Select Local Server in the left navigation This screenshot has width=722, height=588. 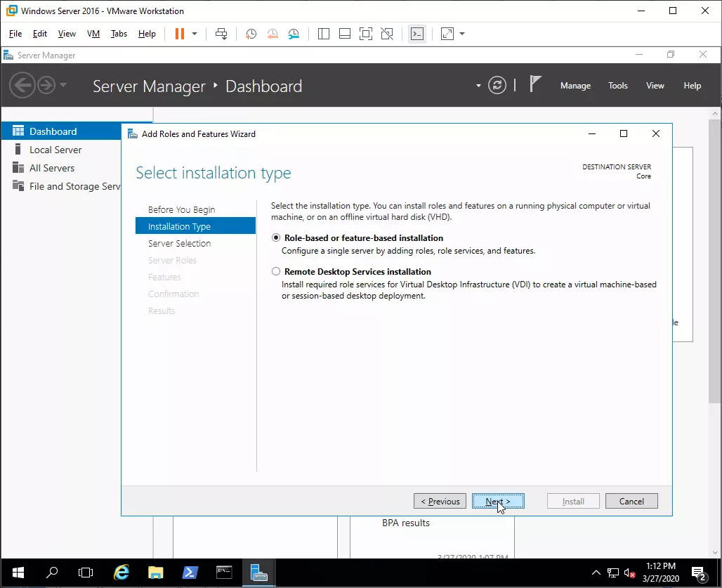pyautogui.click(x=55, y=150)
